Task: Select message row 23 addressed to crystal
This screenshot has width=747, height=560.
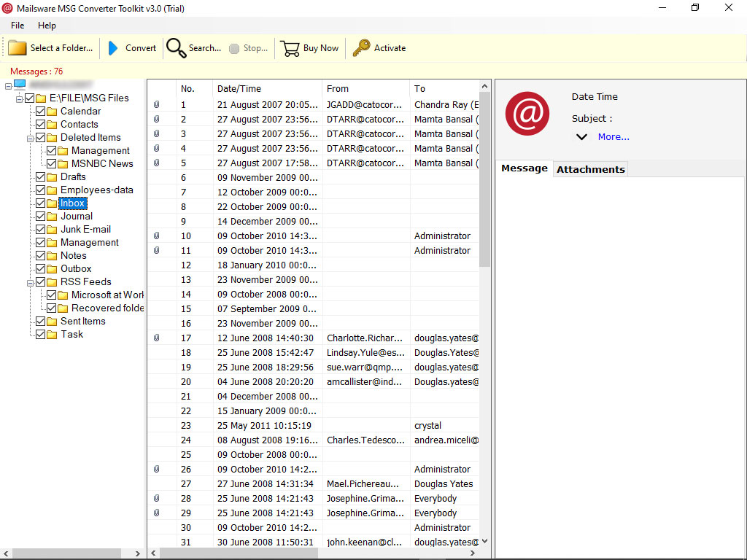Action: 313,425
